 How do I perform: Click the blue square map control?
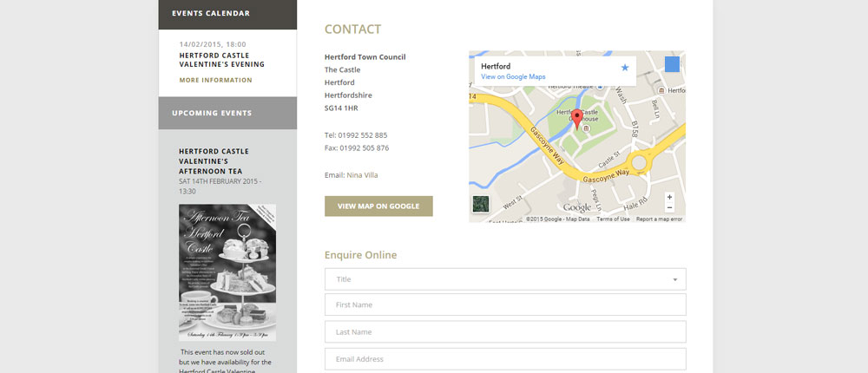pos(672,64)
